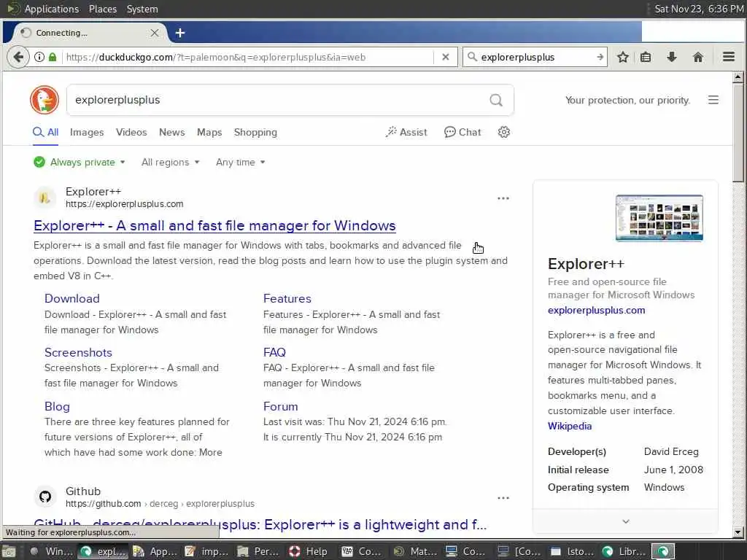
Task: View site info icon in address bar
Action: (39, 57)
